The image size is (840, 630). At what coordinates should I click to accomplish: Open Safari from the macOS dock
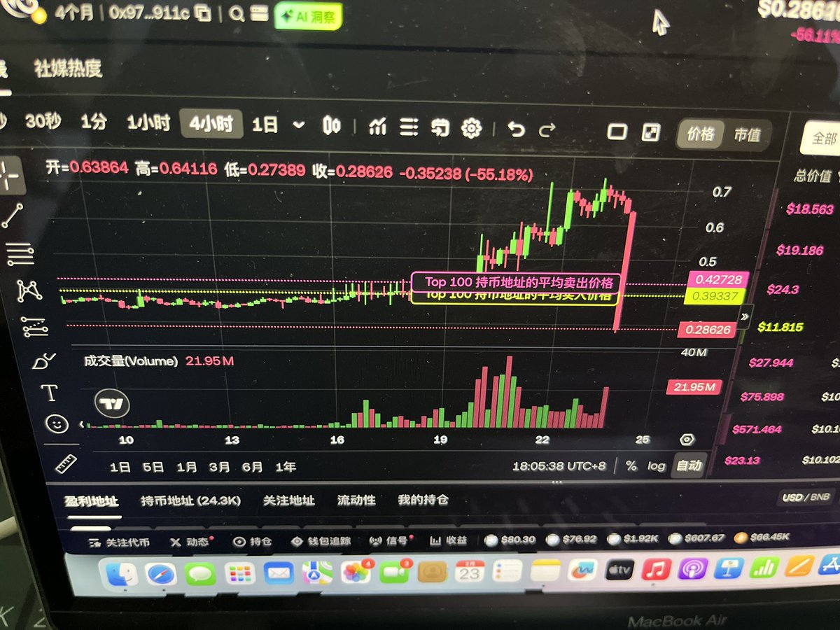(161, 574)
